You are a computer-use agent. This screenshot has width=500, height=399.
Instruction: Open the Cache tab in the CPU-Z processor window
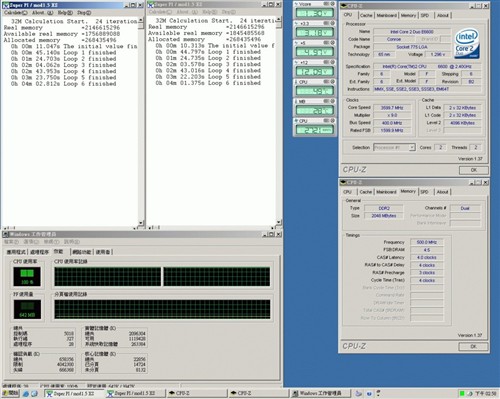tap(366, 15)
